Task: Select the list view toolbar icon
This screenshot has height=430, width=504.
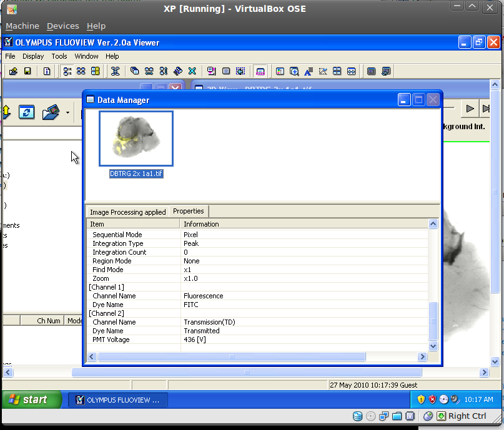Action: click(67, 71)
